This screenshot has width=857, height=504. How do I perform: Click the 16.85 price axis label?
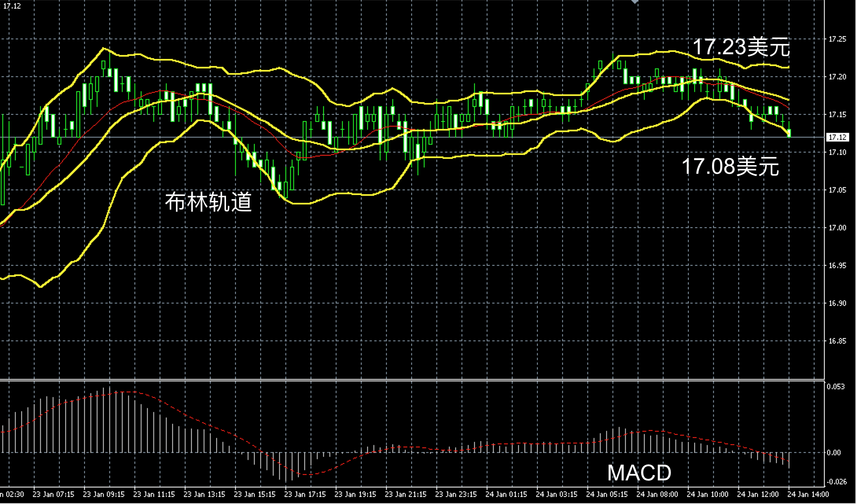tap(837, 341)
